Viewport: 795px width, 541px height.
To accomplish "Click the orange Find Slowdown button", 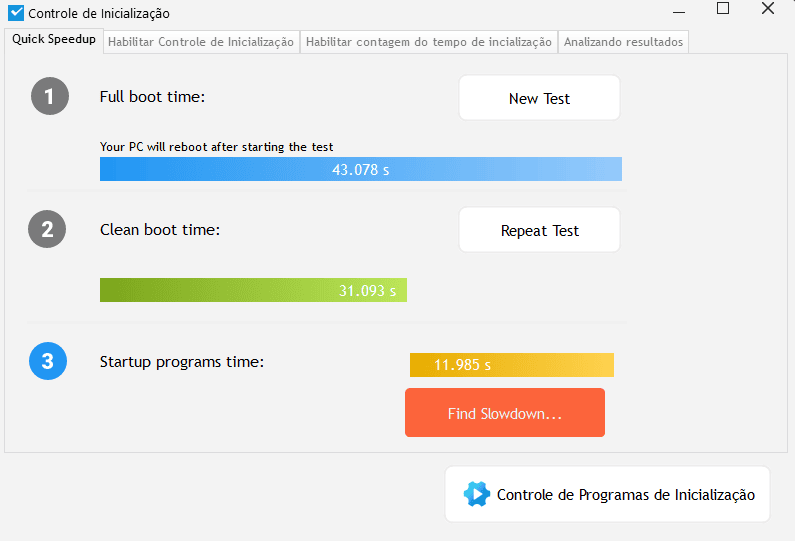I will (x=505, y=413).
